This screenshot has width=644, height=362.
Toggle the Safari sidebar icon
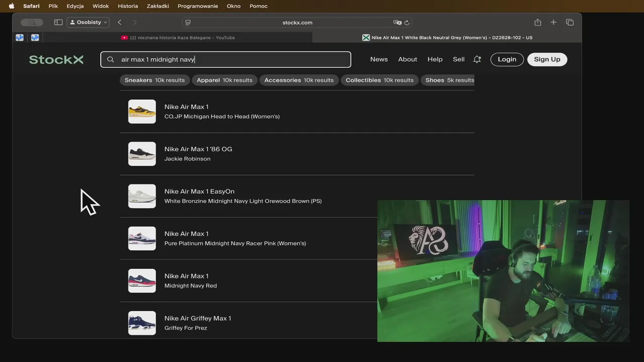point(58,22)
